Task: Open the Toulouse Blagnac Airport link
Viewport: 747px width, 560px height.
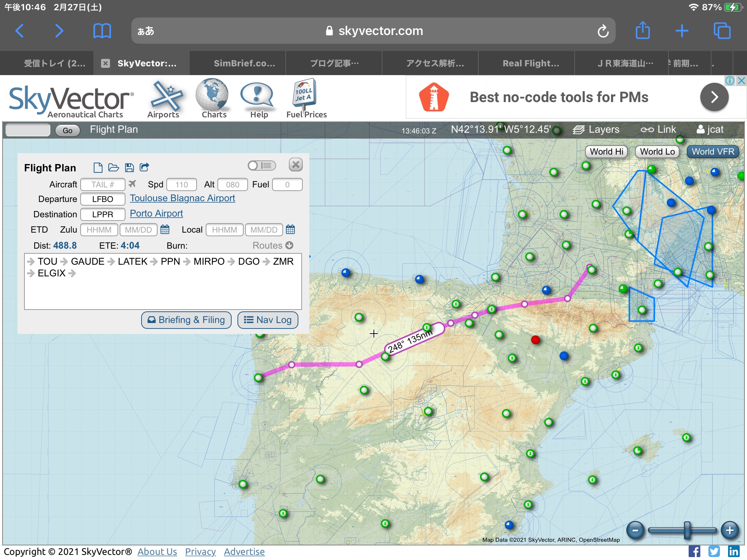Action: pyautogui.click(x=182, y=198)
